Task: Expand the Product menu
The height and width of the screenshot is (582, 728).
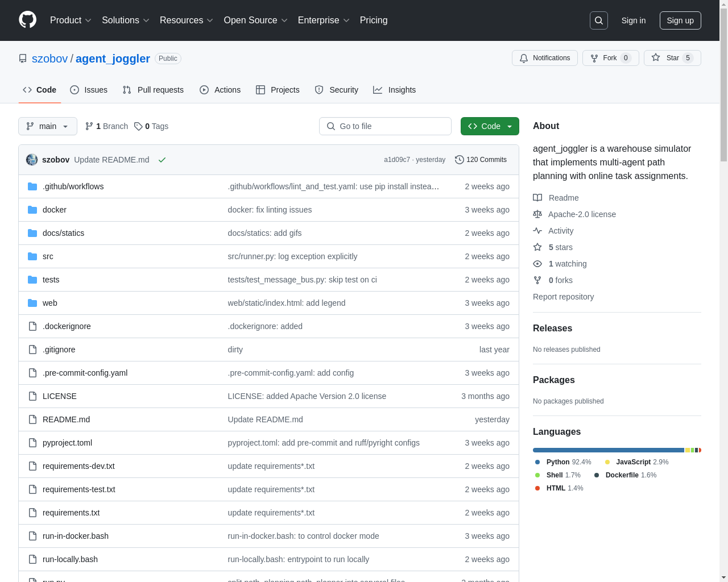Action: 71,20
